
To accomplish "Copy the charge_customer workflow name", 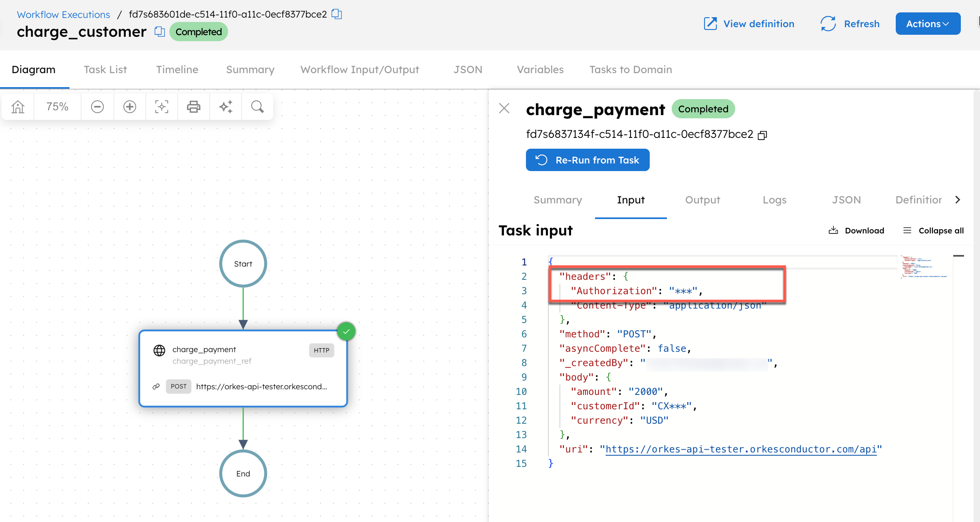I will (x=159, y=32).
